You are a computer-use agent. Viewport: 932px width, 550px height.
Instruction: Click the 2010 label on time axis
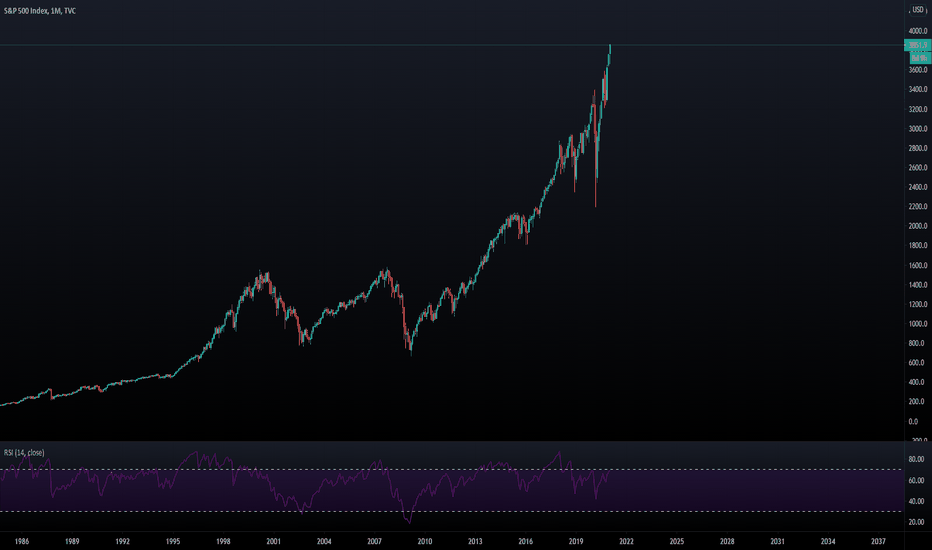point(424,541)
